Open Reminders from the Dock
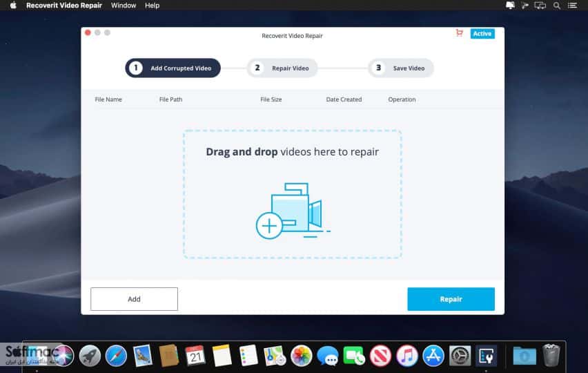The width and height of the screenshot is (588, 373). [248, 355]
